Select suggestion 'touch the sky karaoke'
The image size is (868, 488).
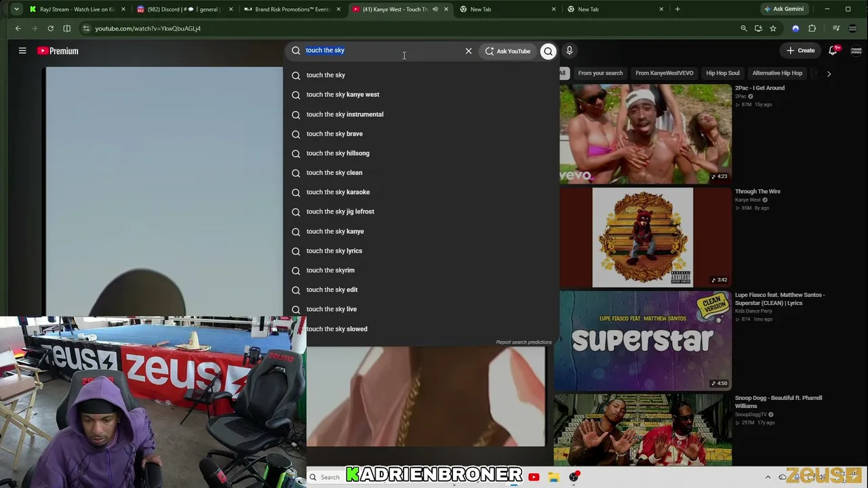pyautogui.click(x=338, y=192)
